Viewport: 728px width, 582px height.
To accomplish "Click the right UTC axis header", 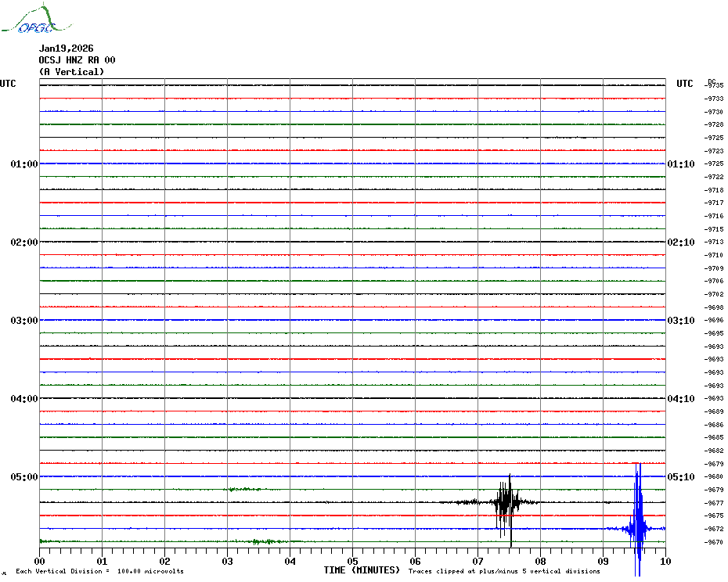I will click(x=684, y=84).
